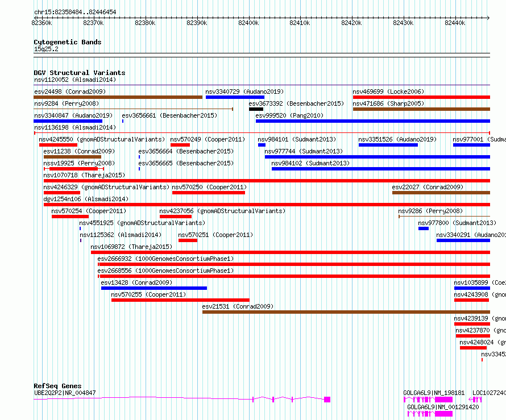Image resolution: width=506 pixels, height=420 pixels.
Task: Click nsv570251 (Cooper2011) label
Action: [215, 235]
